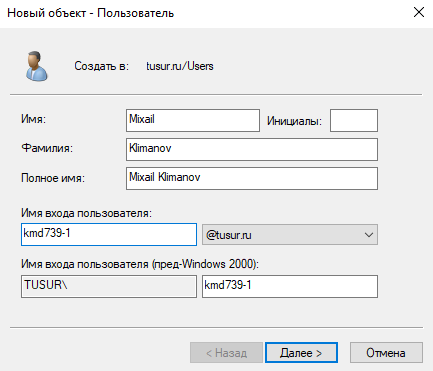Screen dimensions: 433x371
Task: Click the Создать в: label
Action: [x=101, y=66]
